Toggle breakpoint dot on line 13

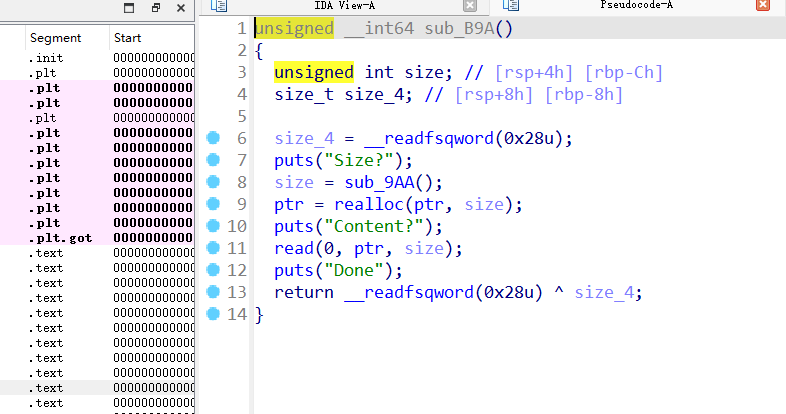(213, 292)
